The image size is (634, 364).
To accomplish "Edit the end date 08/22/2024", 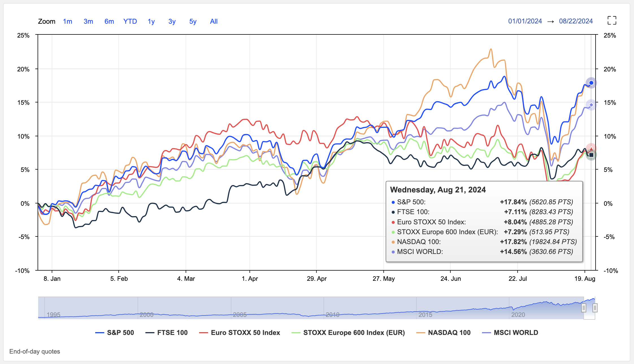I will (x=576, y=21).
